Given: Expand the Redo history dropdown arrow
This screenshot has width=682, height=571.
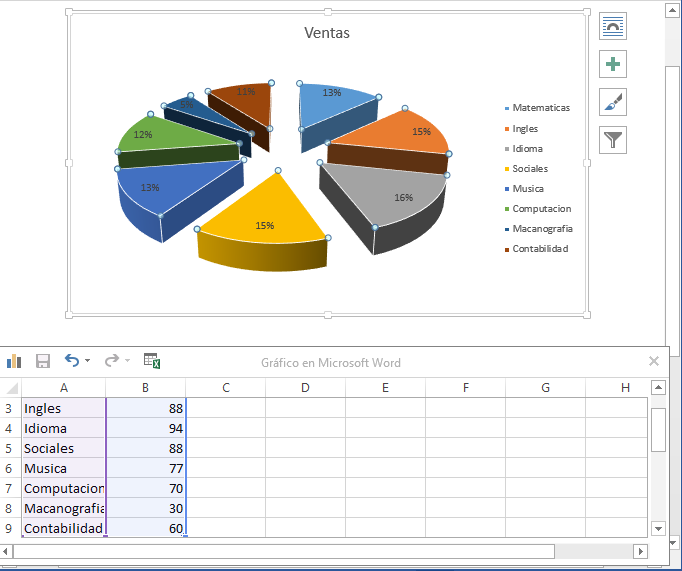Looking at the screenshot, I should click(127, 361).
